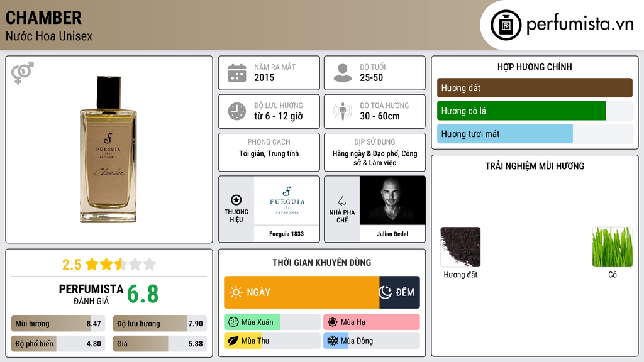Click the orange NGÀY daytime bar

301,292
